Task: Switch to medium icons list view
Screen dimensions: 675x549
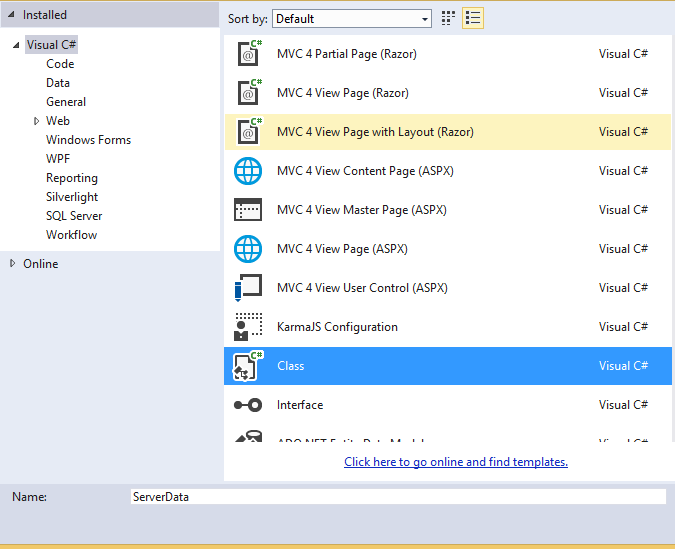Action: click(473, 18)
